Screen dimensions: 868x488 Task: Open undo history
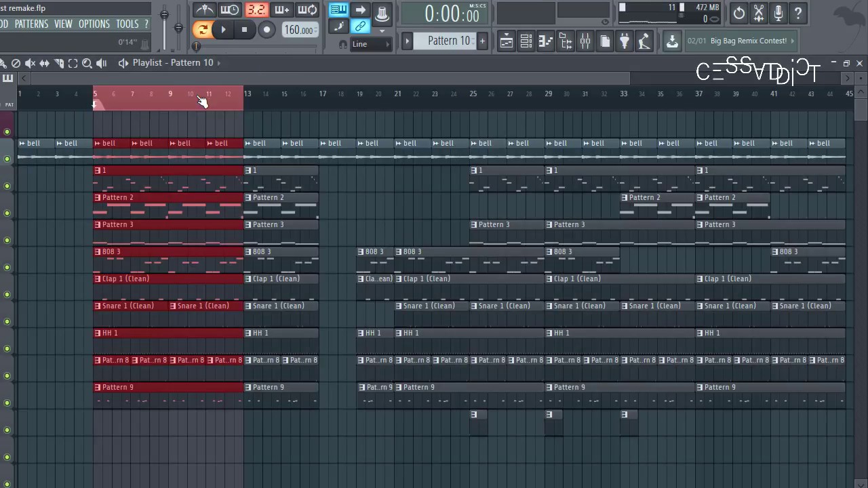click(739, 13)
